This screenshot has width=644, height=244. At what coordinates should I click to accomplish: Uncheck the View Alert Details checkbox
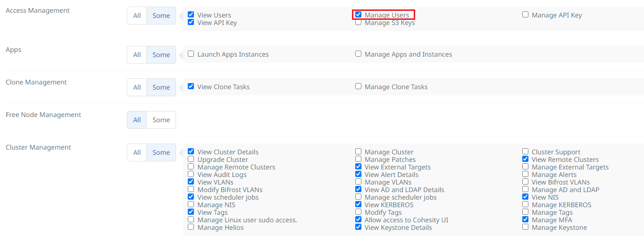pos(358,174)
